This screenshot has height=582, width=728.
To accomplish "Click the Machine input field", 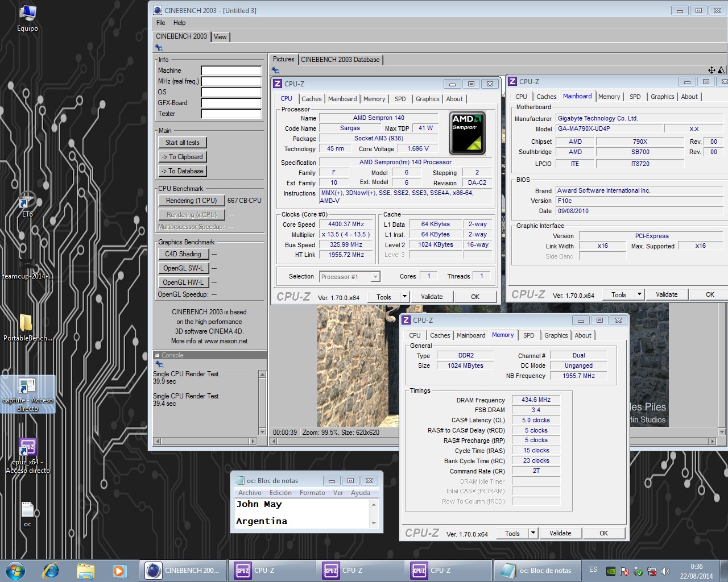I will pos(231,70).
